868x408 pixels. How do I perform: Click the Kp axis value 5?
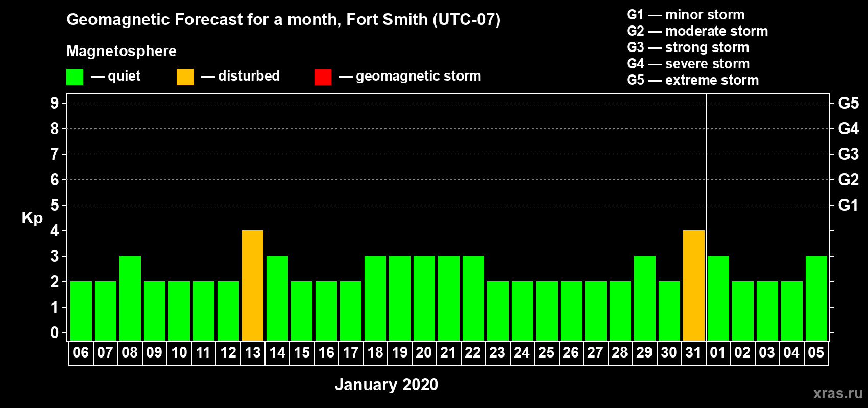(x=55, y=205)
